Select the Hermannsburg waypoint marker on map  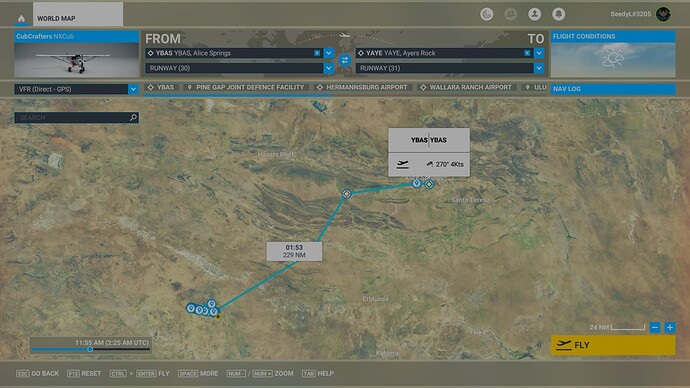point(346,194)
